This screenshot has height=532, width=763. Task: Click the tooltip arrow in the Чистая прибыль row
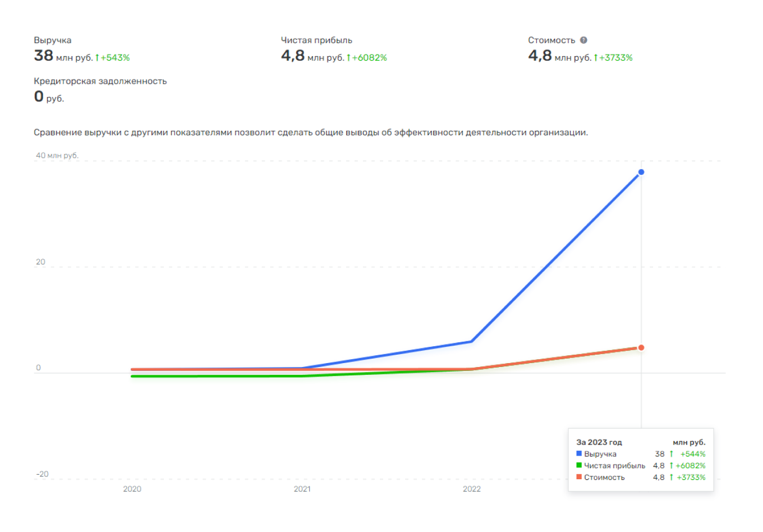(x=671, y=466)
